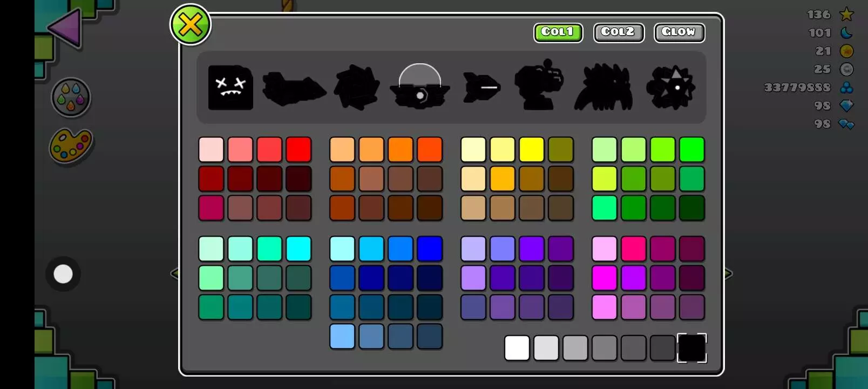Screen dimensions: 868x389
Task: Click the orbs count 33779888
Action: click(x=797, y=88)
